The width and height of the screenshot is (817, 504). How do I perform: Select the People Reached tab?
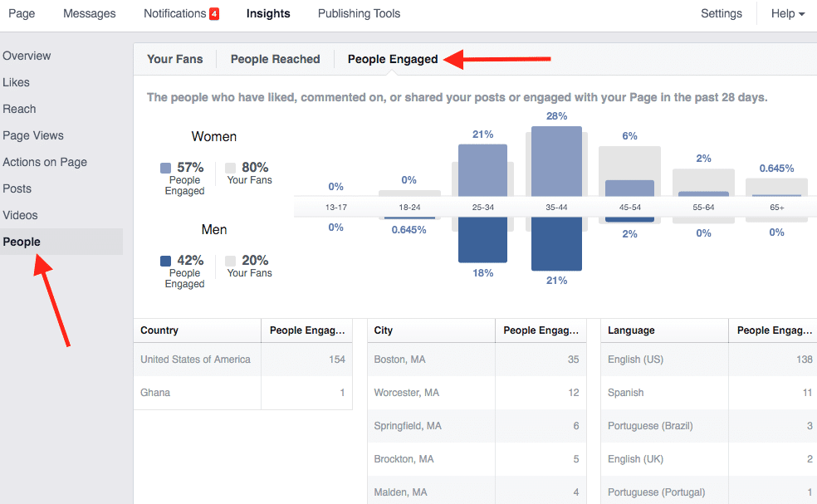point(275,59)
